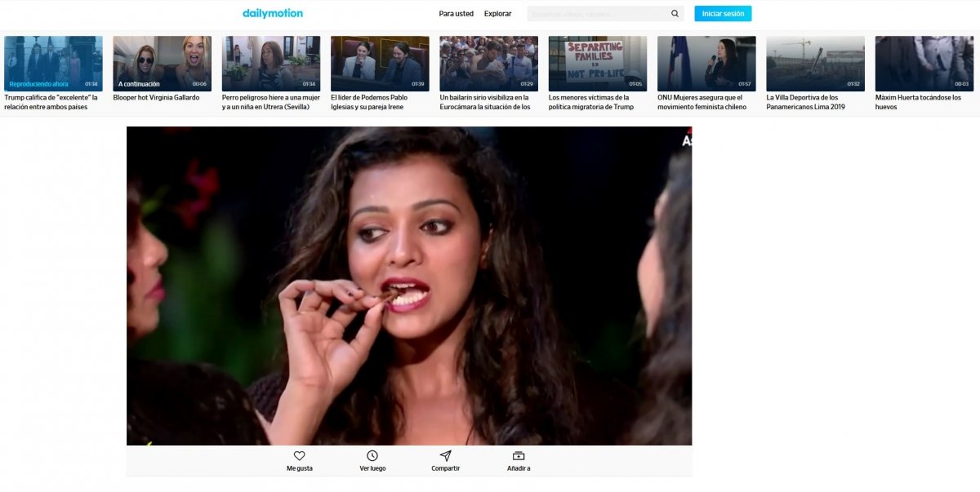Click the main video player to pause

click(x=409, y=286)
